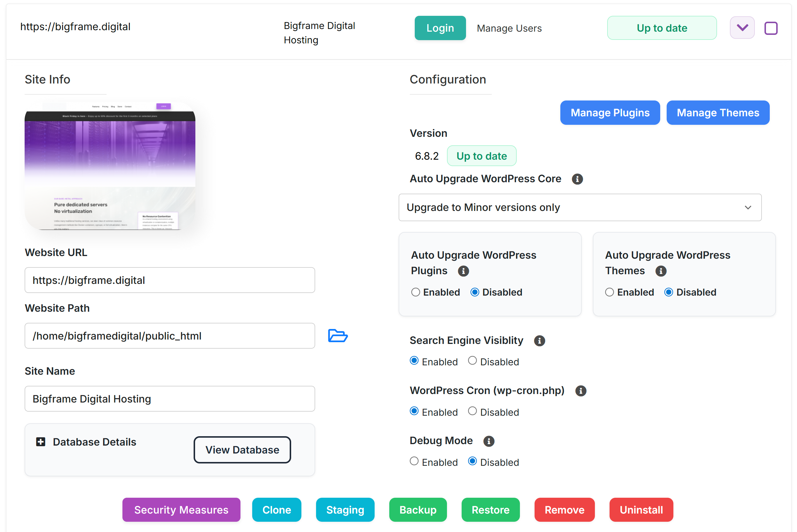Show info for Search Engine Visibility

[539, 341]
